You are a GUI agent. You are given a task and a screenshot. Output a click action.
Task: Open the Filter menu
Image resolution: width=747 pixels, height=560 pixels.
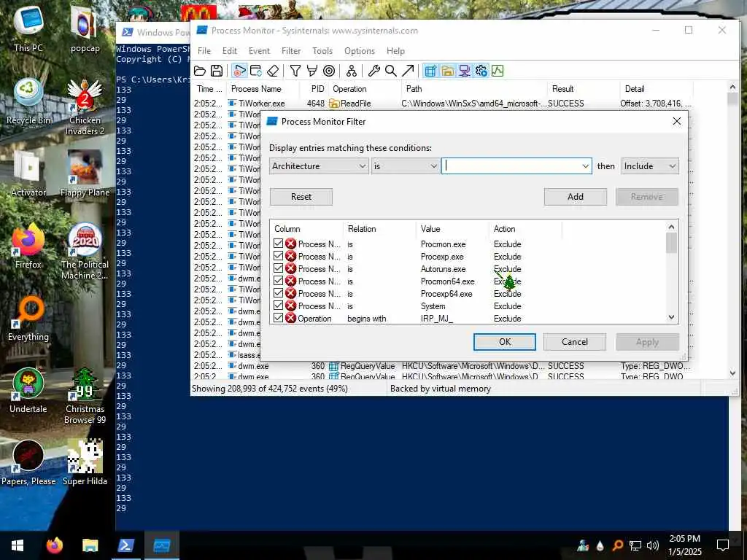(x=291, y=51)
